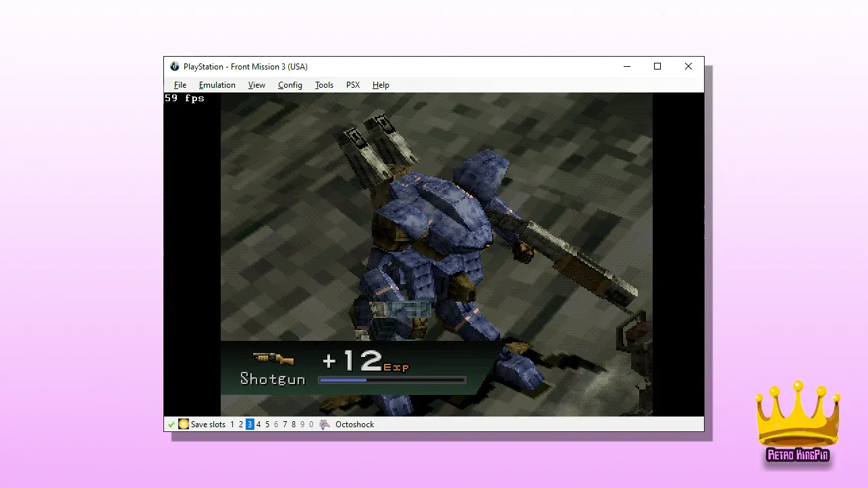Select highlighted save slot 3
The image size is (868, 488).
pyautogui.click(x=250, y=425)
